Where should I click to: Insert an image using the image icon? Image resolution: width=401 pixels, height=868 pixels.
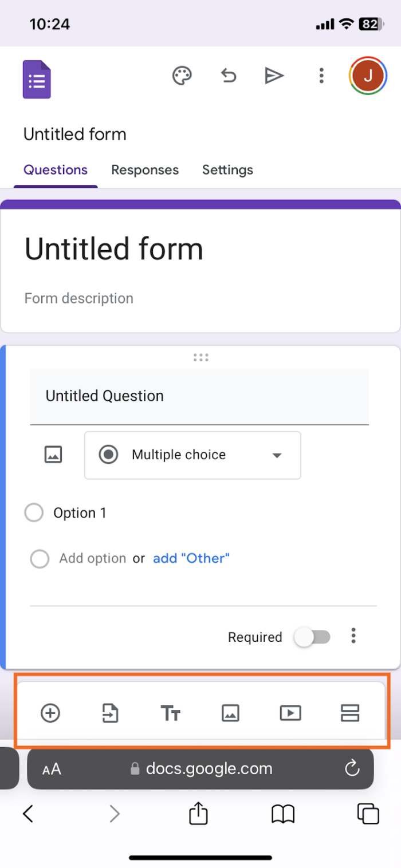click(x=230, y=713)
